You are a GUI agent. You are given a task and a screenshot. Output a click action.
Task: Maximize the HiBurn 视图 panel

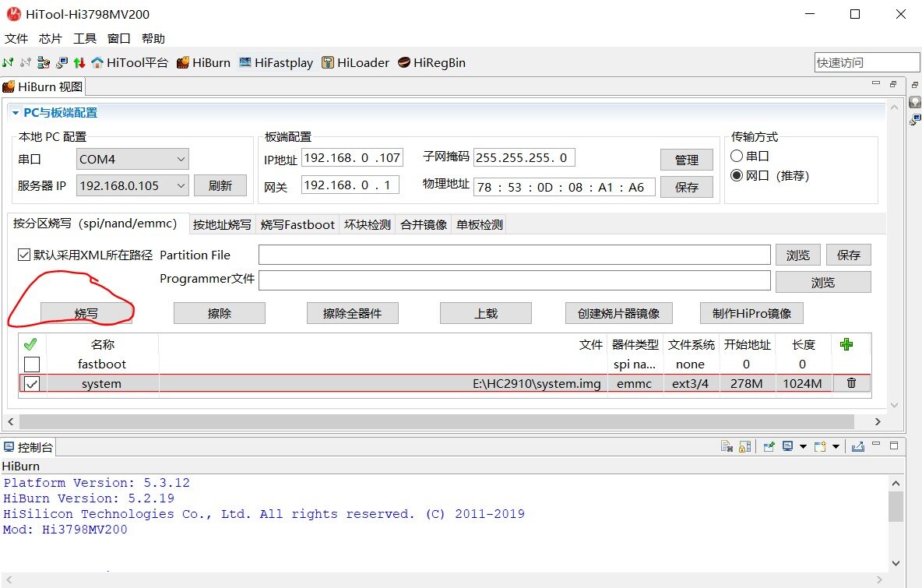tap(893, 84)
